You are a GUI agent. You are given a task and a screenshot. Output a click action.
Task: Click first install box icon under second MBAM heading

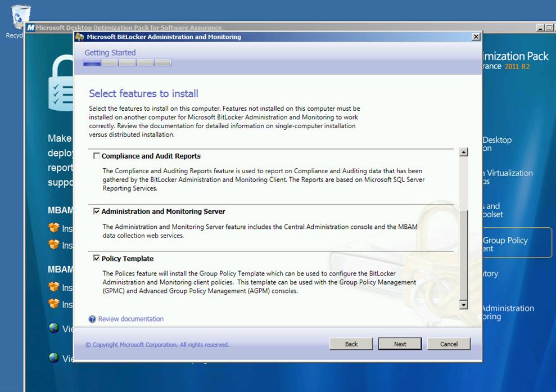coord(54,287)
